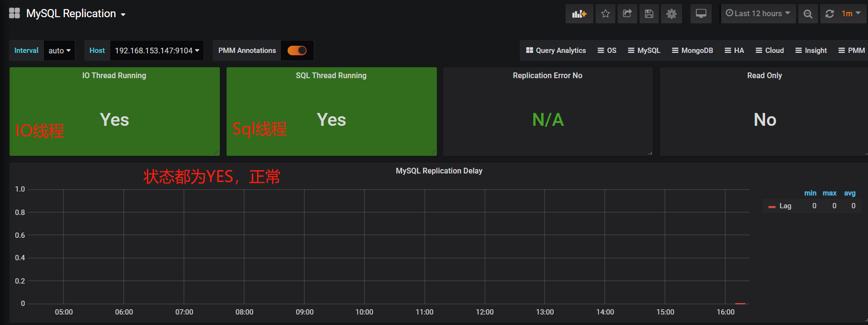This screenshot has width=868, height=325.
Task: Toggle PMM Annotations switch
Action: [297, 51]
